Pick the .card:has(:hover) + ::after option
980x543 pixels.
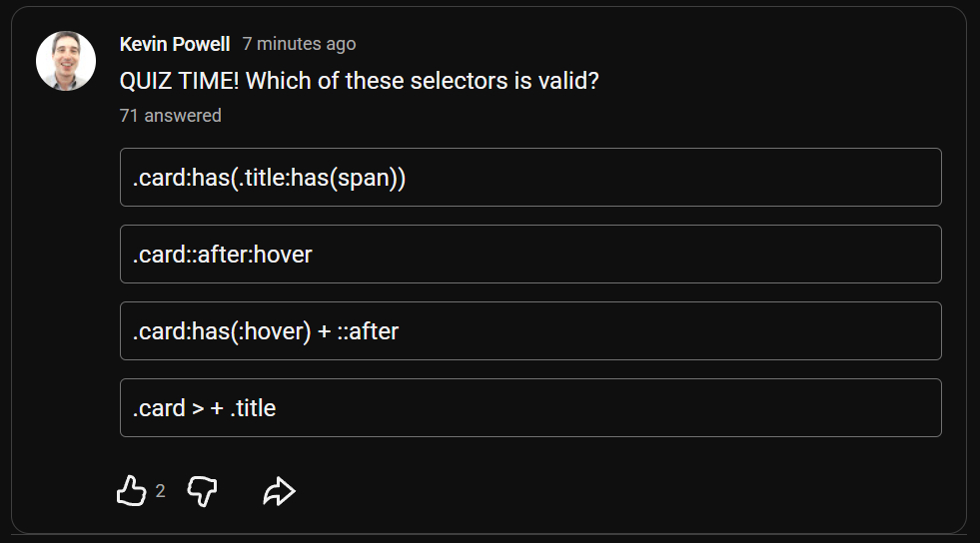pyautogui.click(x=529, y=330)
